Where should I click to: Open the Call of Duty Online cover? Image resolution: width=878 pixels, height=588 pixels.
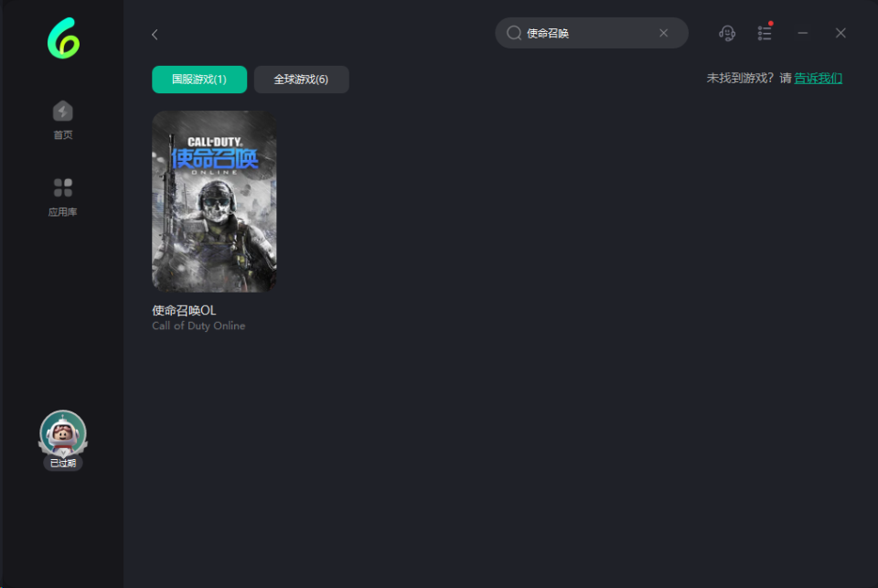pyautogui.click(x=214, y=201)
